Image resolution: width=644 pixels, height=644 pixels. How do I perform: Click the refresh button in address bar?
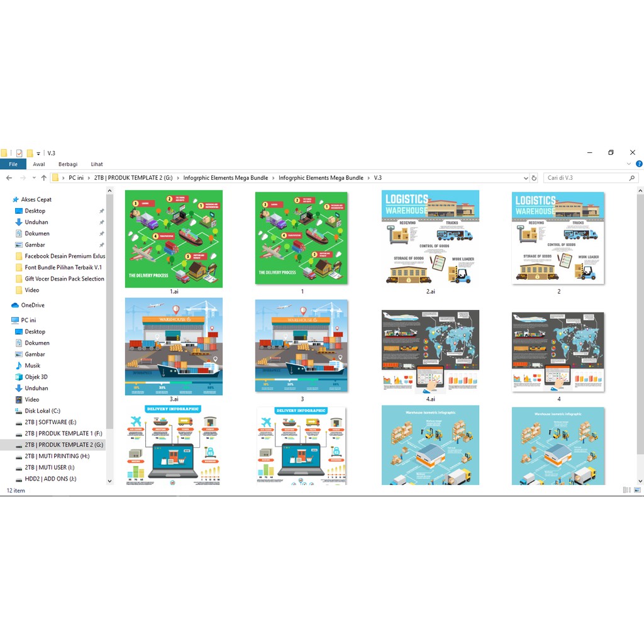click(535, 178)
